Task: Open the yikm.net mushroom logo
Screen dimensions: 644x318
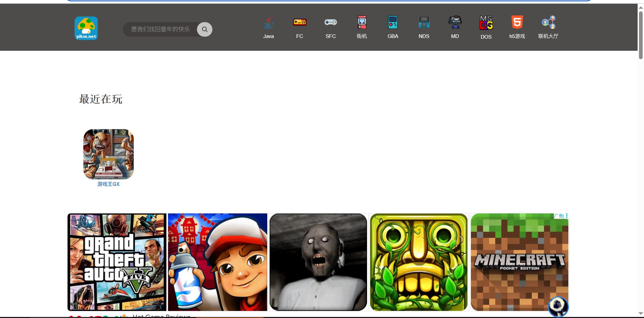Action: pyautogui.click(x=86, y=28)
